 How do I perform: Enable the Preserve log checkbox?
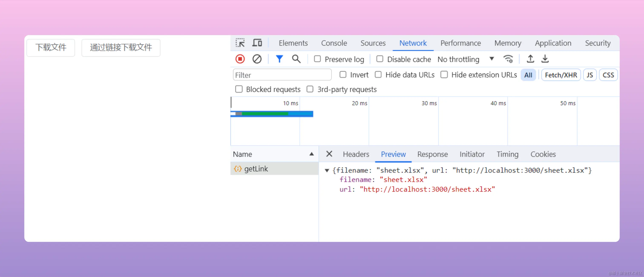317,59
